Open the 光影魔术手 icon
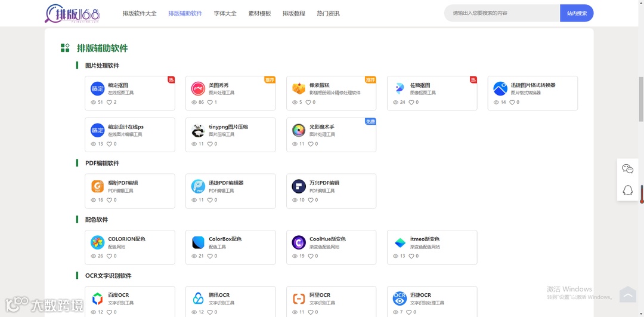644x317 pixels. coord(299,130)
